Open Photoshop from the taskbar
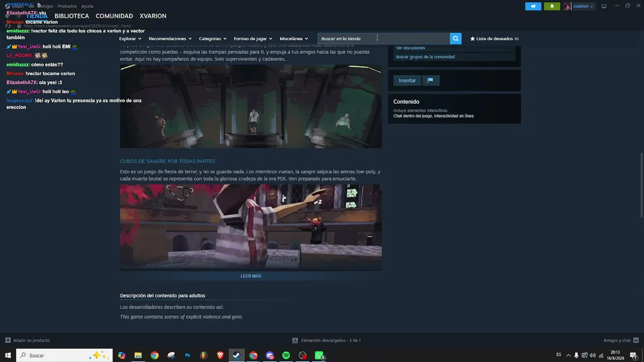 click(x=187, y=355)
